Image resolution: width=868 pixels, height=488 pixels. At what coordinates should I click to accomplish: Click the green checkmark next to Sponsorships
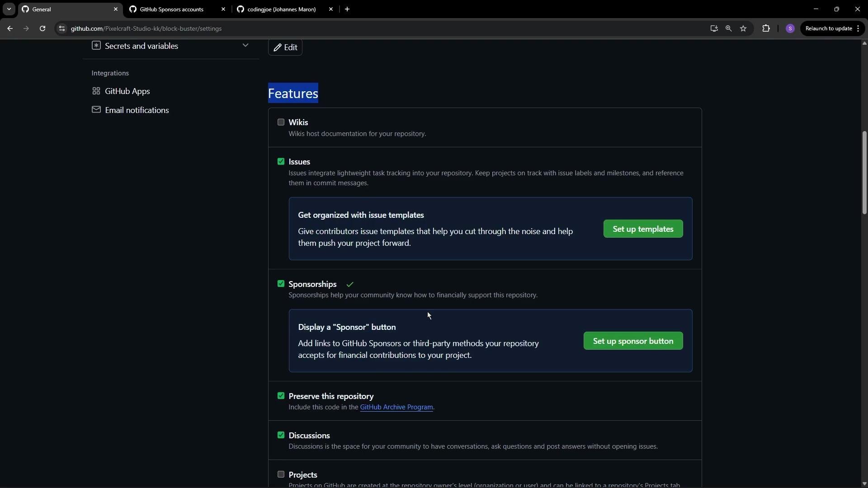[x=350, y=284]
